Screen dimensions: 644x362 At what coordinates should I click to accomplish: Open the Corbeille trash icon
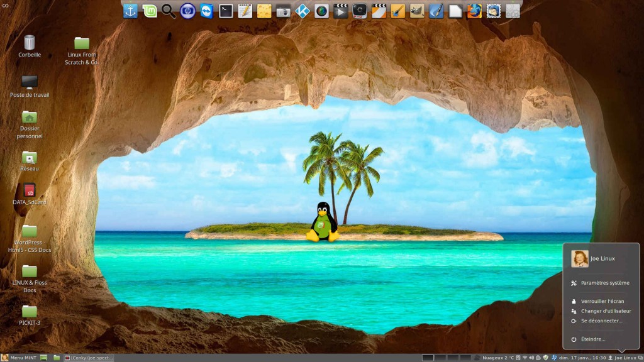click(x=30, y=43)
